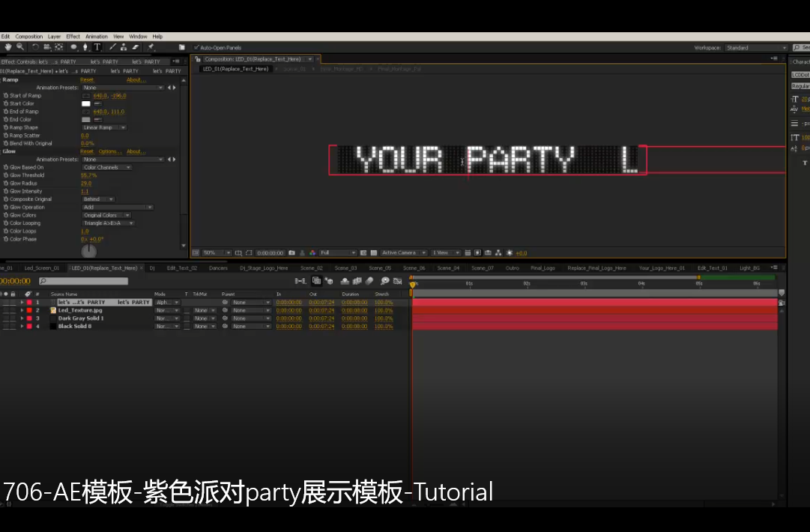810x532 pixels.
Task: Select the Unified Camera tool
Action: 47,47
